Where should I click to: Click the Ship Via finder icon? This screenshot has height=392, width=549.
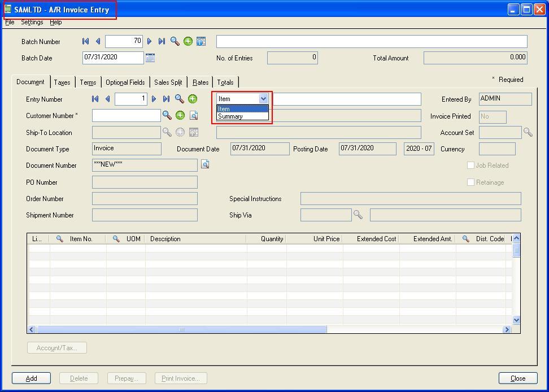358,215
